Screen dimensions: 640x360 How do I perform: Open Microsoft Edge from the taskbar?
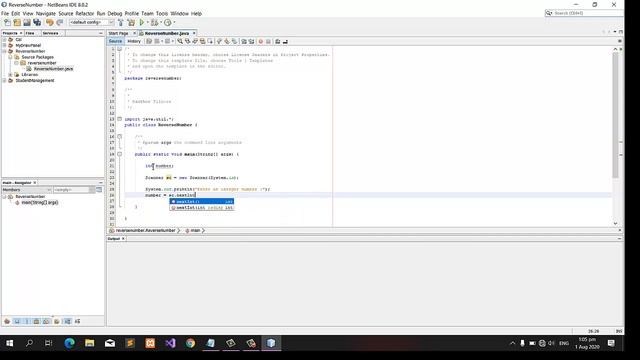pyautogui.click(x=69, y=343)
